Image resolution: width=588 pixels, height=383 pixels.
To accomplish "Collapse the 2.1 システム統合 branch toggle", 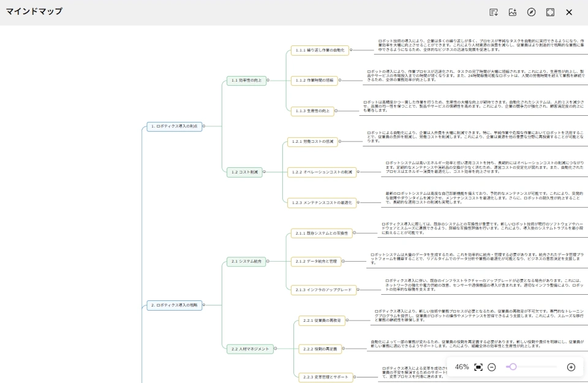I will pyautogui.click(x=268, y=262).
